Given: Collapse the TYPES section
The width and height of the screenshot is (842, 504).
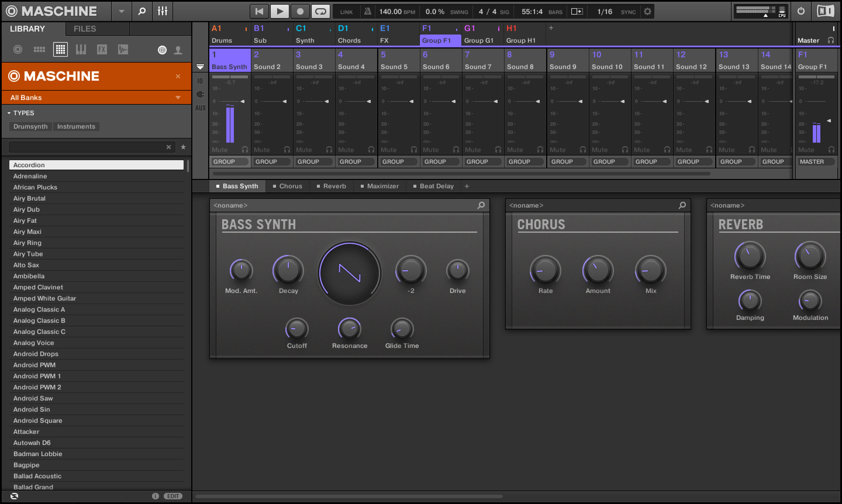Looking at the screenshot, I should (x=9, y=113).
